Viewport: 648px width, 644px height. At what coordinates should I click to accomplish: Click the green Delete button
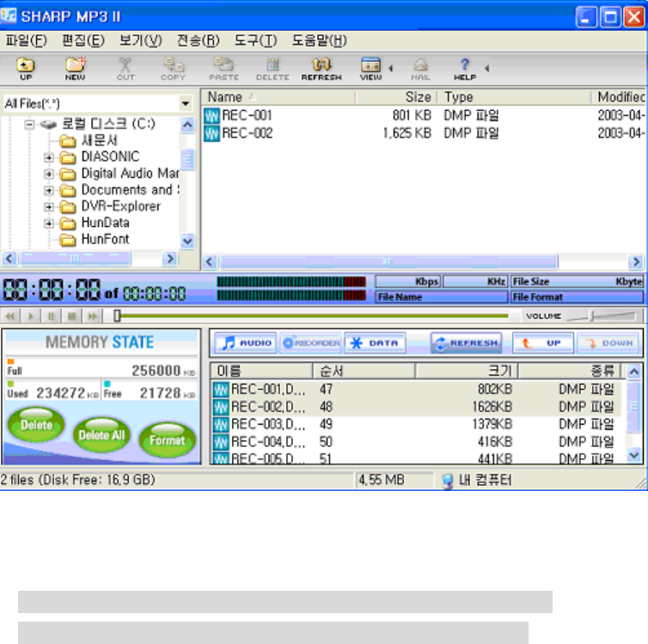click(x=36, y=425)
